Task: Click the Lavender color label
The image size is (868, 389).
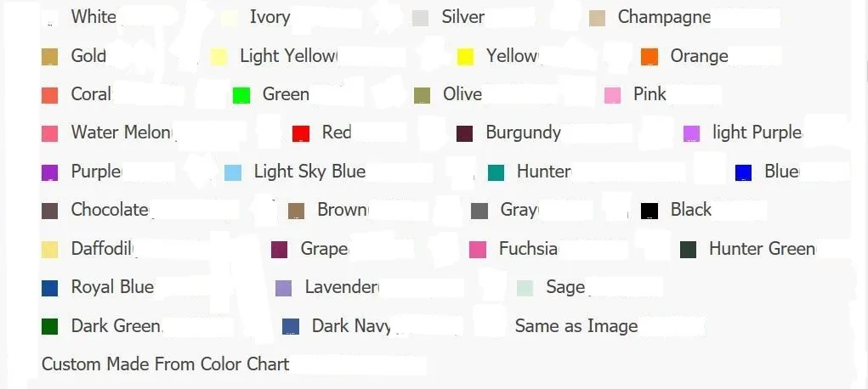Action: pyautogui.click(x=342, y=287)
